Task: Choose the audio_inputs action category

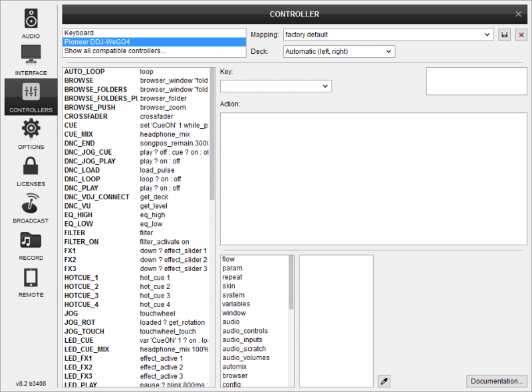Action: [255, 340]
